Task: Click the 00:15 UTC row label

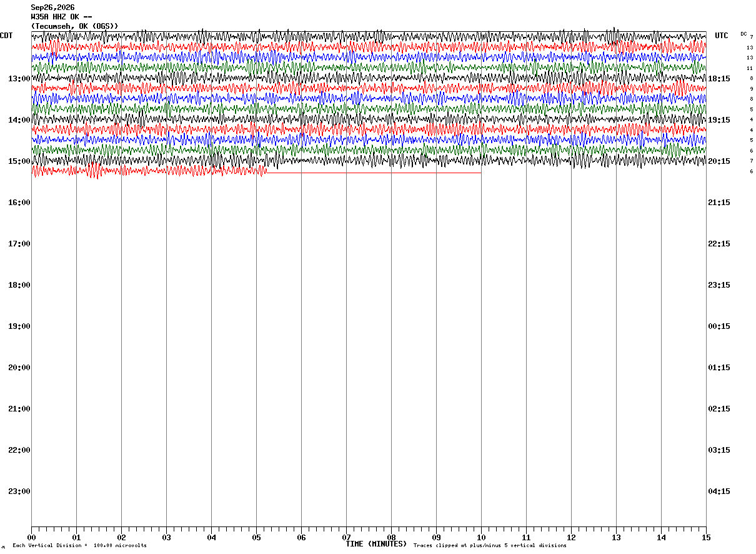Action: point(719,326)
